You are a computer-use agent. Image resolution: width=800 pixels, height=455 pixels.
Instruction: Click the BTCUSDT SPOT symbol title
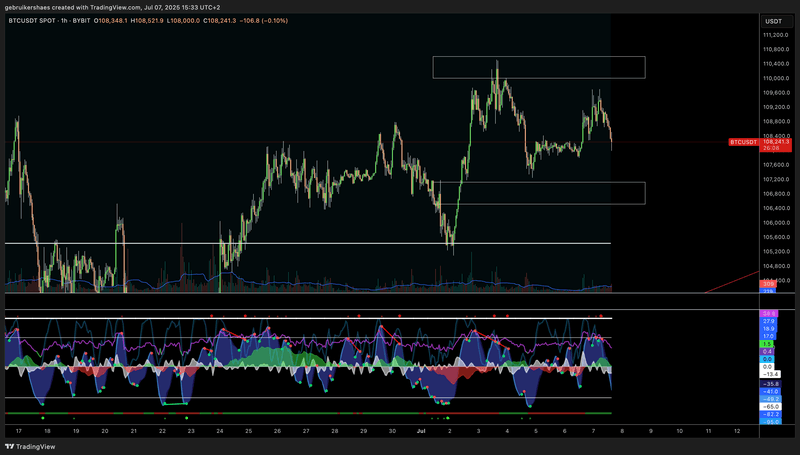32,21
